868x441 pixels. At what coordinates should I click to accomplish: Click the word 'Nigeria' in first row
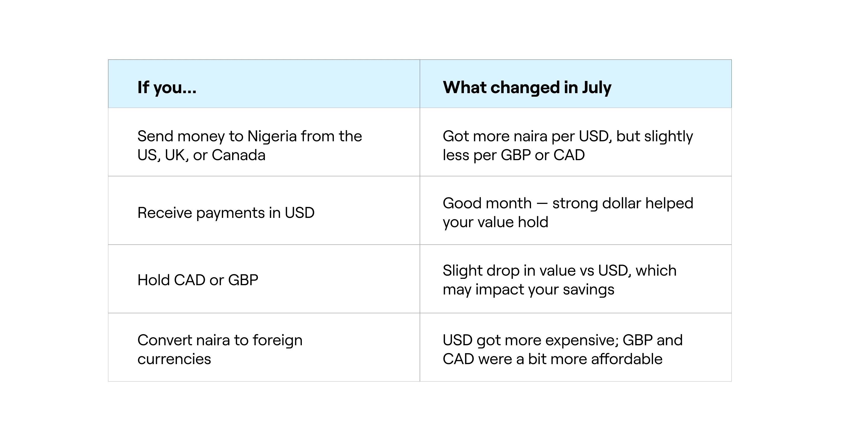(x=272, y=136)
